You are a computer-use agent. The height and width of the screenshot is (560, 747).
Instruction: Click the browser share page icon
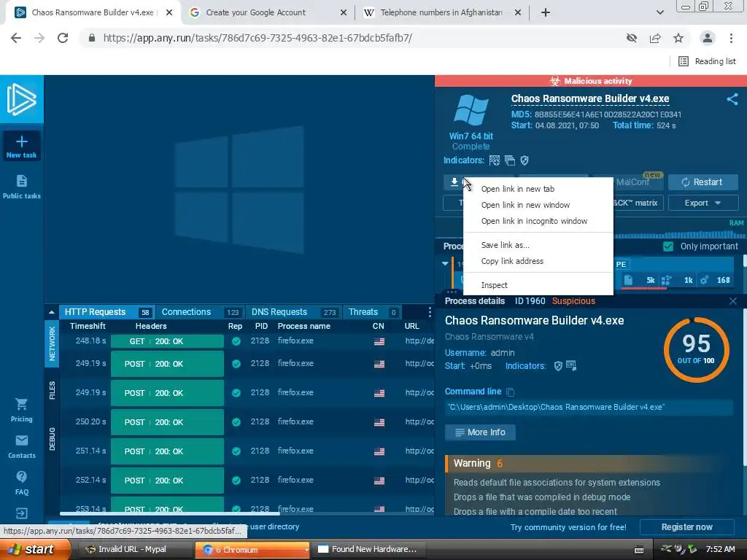tap(655, 38)
